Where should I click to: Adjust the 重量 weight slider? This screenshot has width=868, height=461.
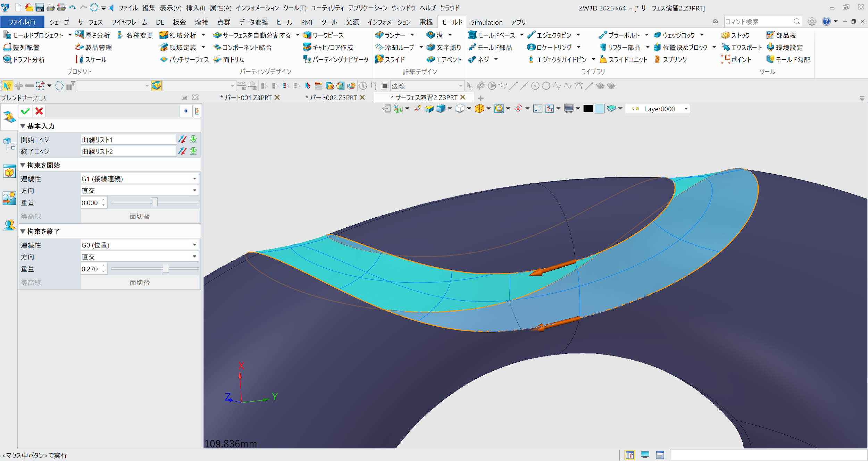pos(155,202)
